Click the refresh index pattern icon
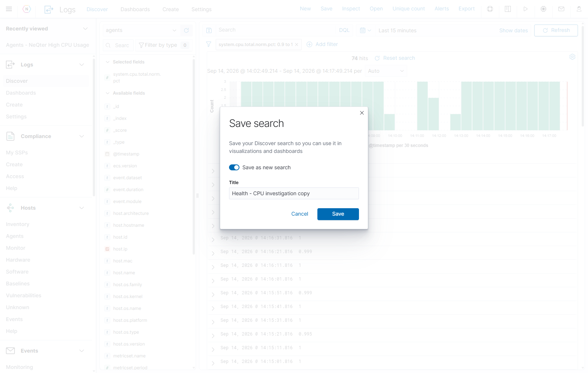This screenshot has height=373, width=588. click(x=186, y=30)
